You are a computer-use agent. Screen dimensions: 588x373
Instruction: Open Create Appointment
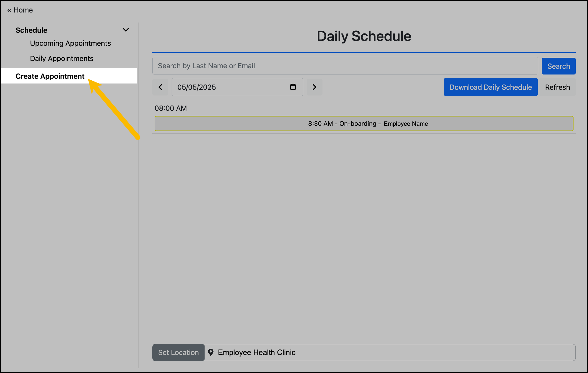click(50, 76)
